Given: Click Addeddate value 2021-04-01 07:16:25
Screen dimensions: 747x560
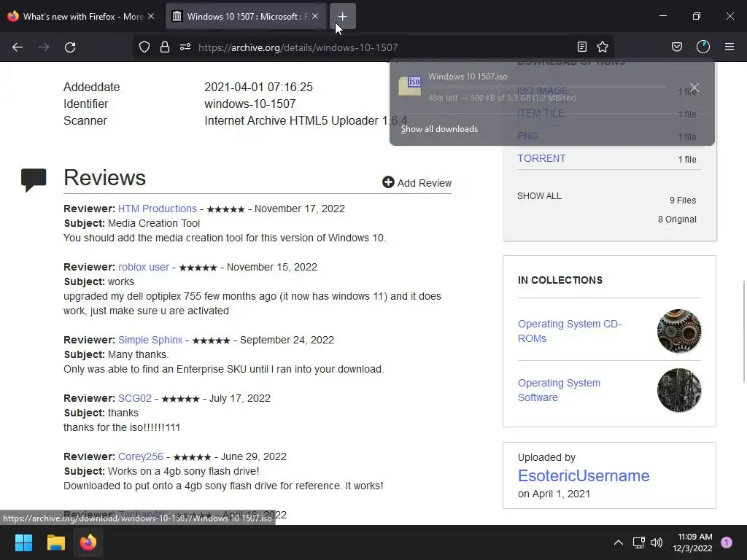Looking at the screenshot, I should (258, 87).
